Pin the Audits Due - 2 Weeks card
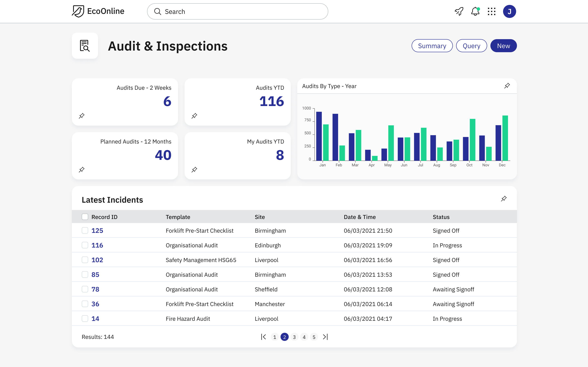 82,116
